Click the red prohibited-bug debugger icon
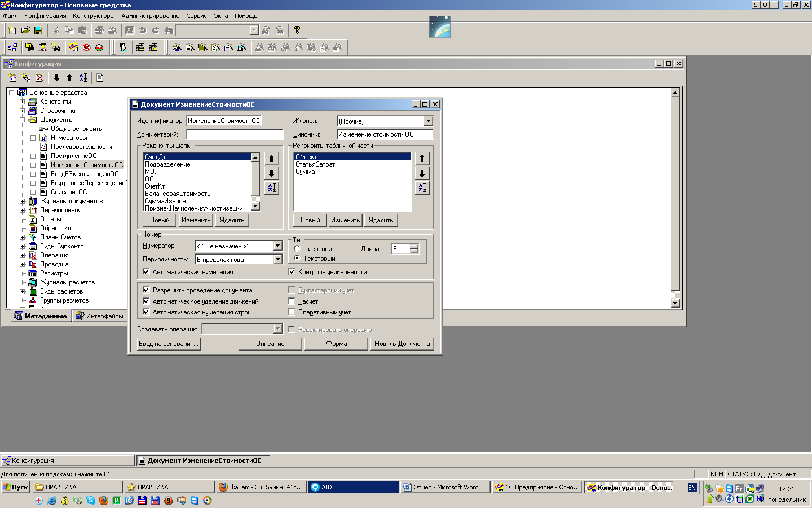Viewport: 812px width, 508px height. 87,47
